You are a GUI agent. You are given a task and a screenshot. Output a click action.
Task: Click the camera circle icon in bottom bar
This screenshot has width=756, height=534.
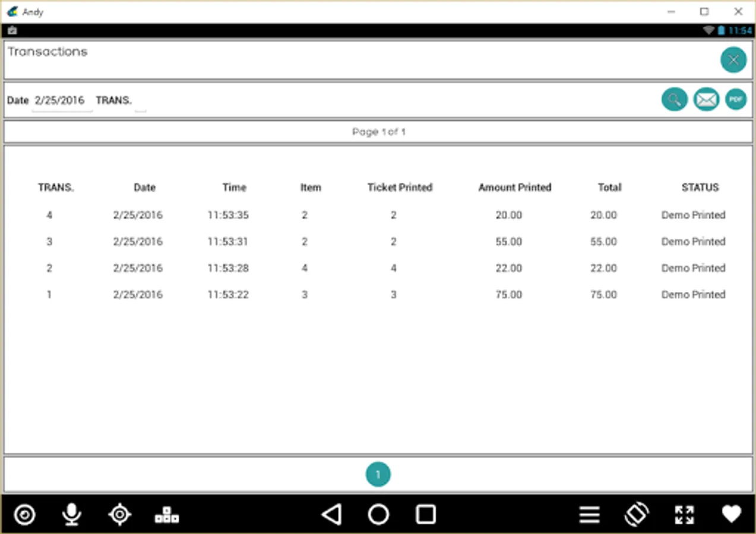(x=24, y=514)
